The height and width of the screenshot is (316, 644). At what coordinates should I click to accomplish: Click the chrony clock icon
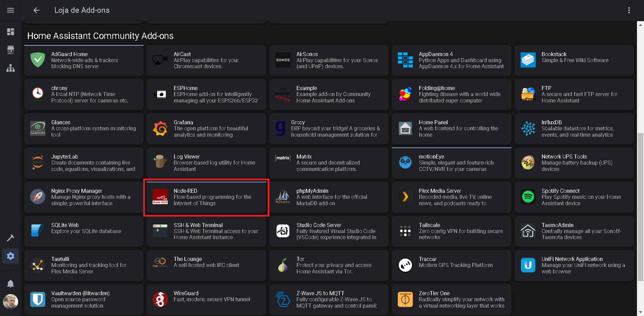click(38, 94)
